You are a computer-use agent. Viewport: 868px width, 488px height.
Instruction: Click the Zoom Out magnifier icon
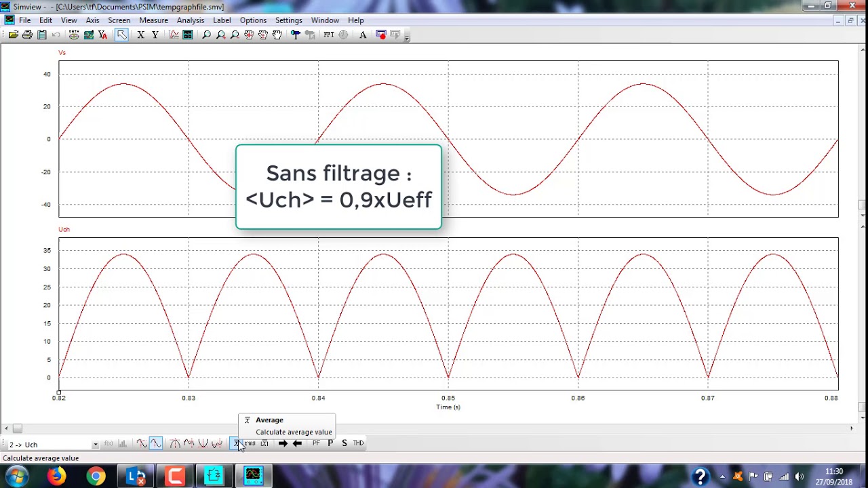pos(235,35)
